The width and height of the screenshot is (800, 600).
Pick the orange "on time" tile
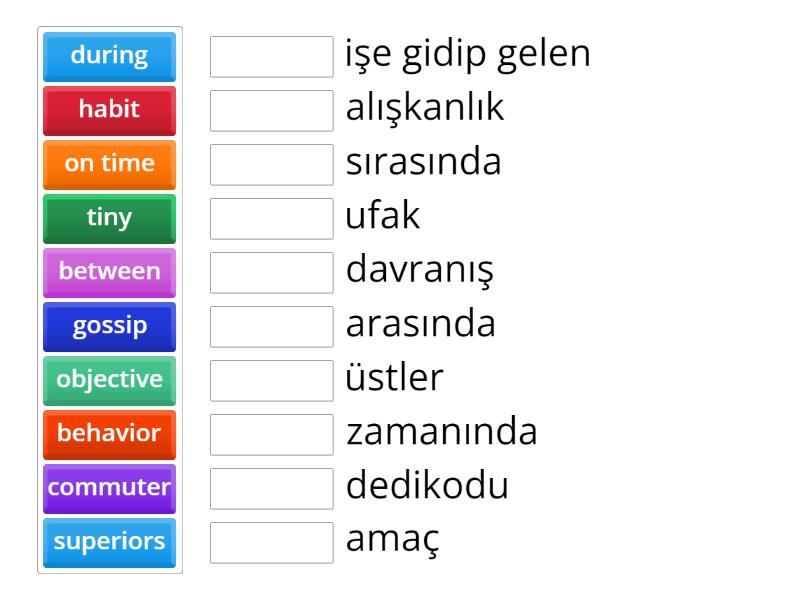pos(109,164)
